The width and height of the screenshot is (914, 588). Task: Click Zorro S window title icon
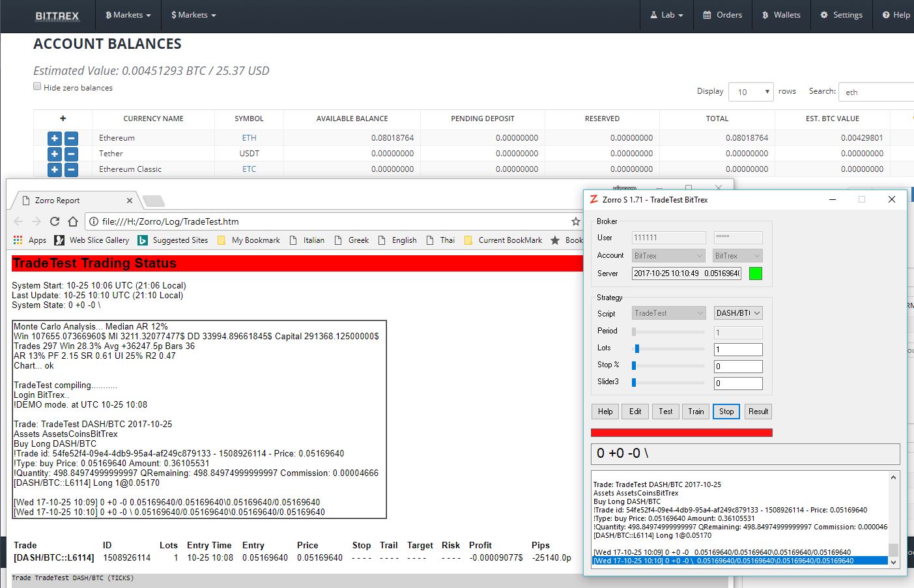point(593,199)
